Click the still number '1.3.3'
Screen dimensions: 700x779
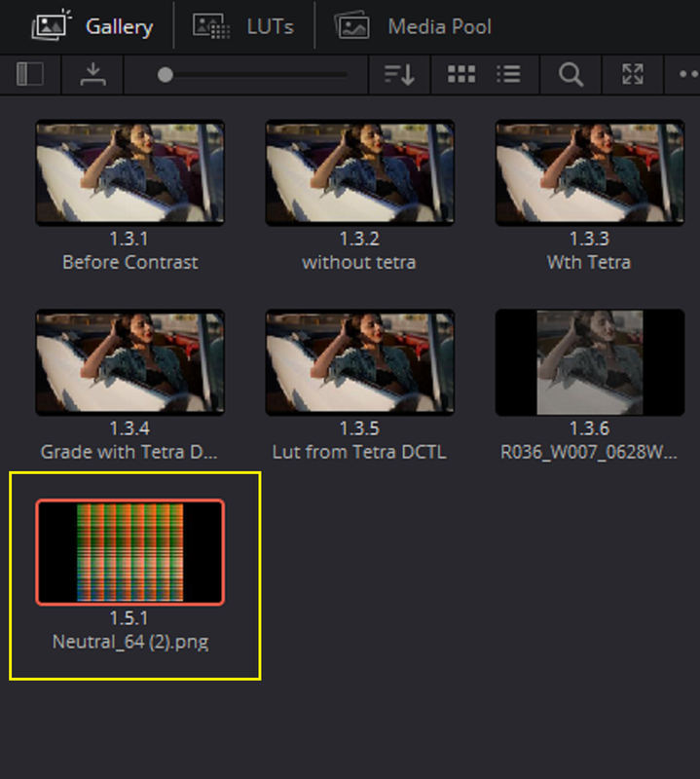[x=589, y=239]
